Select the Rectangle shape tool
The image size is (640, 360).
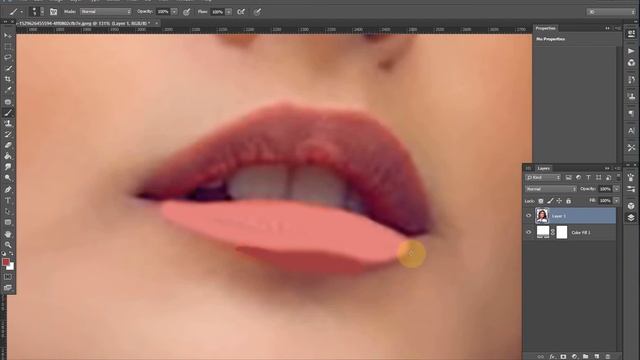(8, 222)
